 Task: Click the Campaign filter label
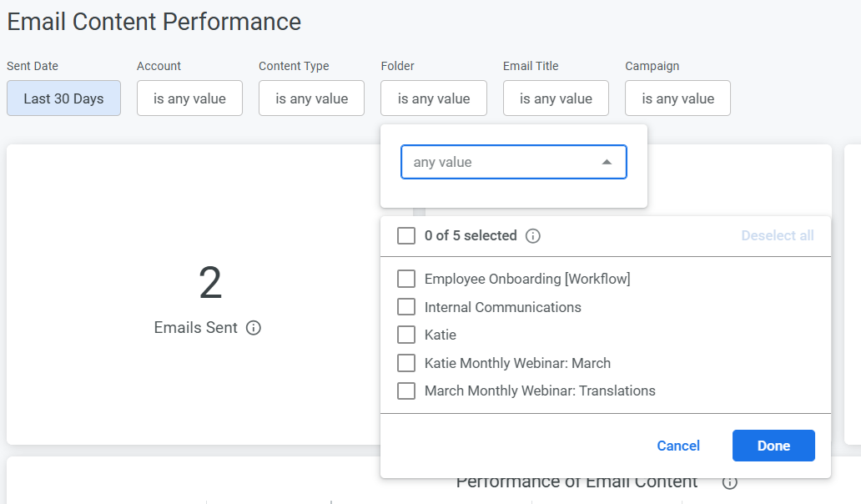coord(652,66)
